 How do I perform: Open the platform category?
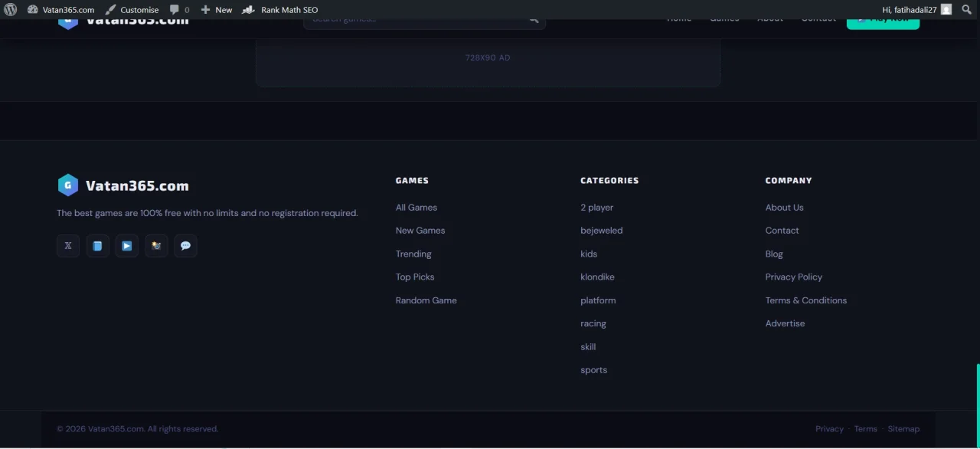click(x=598, y=300)
